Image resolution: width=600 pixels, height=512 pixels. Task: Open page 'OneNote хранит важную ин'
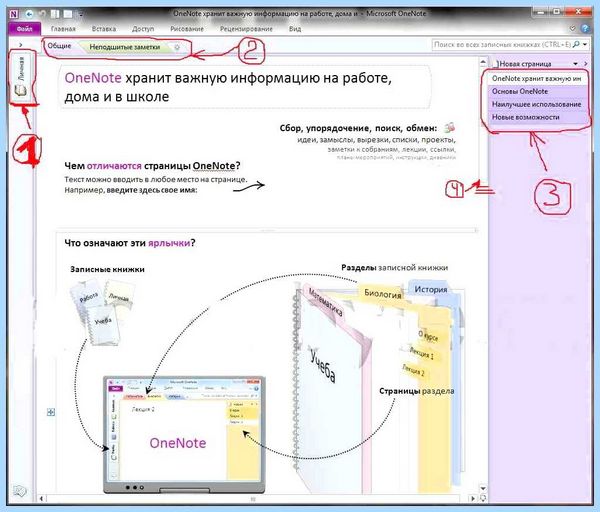click(x=536, y=78)
